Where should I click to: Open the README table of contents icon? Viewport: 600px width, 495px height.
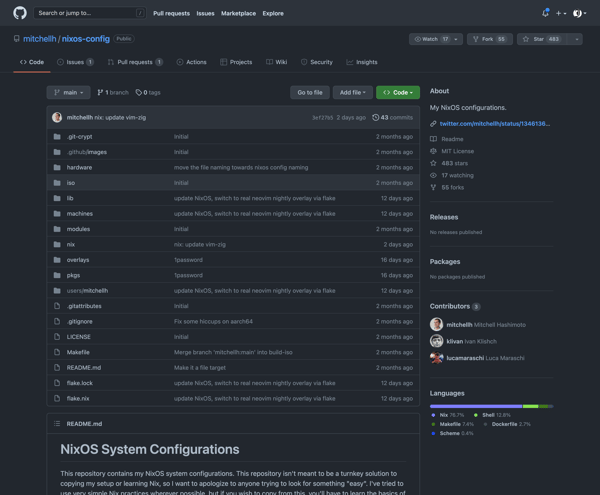(x=57, y=423)
